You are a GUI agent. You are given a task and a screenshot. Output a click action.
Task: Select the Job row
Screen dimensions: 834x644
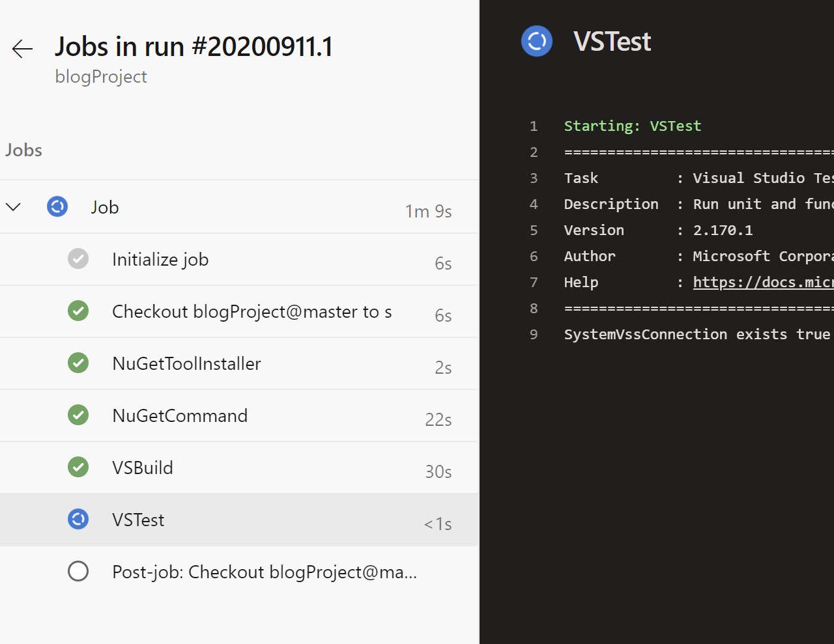click(x=239, y=207)
